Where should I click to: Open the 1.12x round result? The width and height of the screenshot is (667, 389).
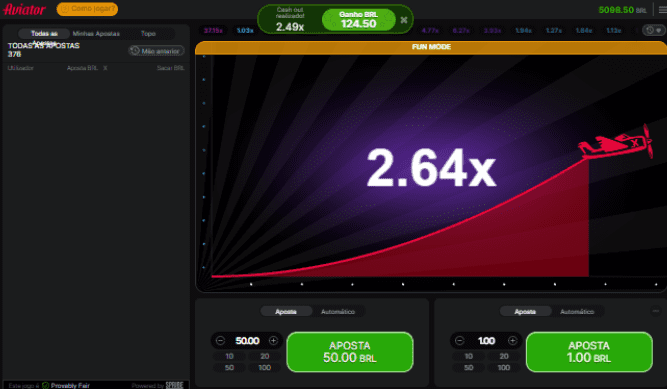click(614, 31)
